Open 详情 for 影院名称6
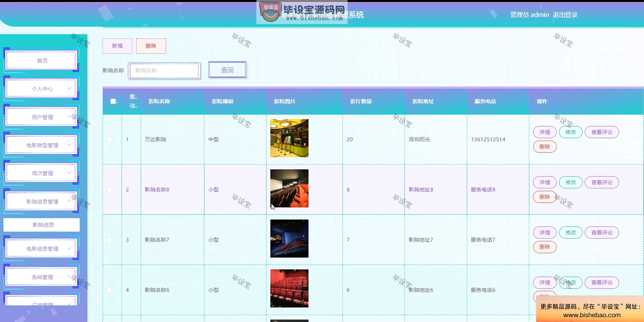The height and width of the screenshot is (322, 644). coord(545,282)
